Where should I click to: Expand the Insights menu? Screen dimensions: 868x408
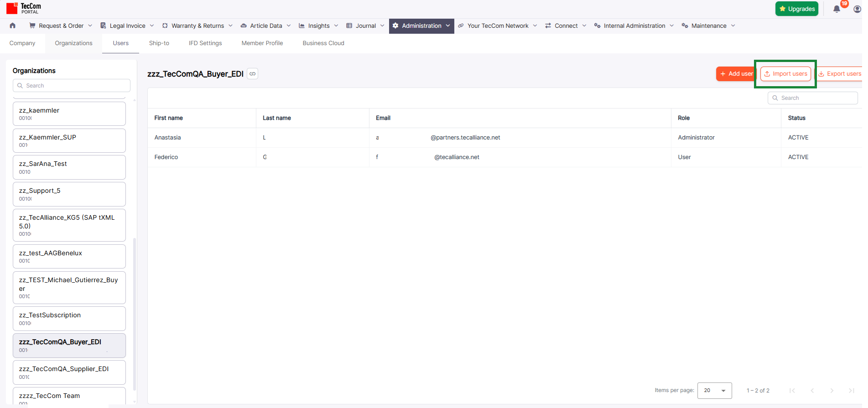pos(318,26)
